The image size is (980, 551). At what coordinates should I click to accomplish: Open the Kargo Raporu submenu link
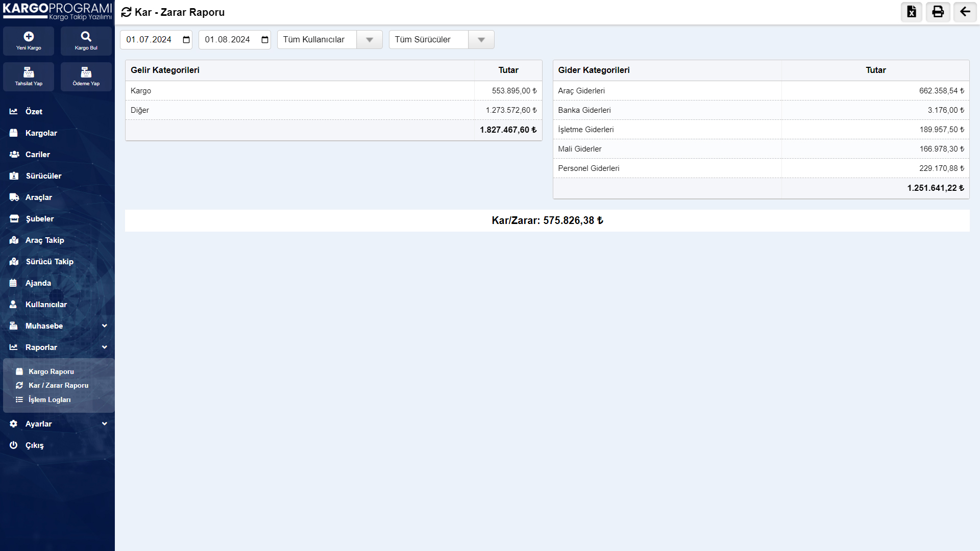pos(51,371)
